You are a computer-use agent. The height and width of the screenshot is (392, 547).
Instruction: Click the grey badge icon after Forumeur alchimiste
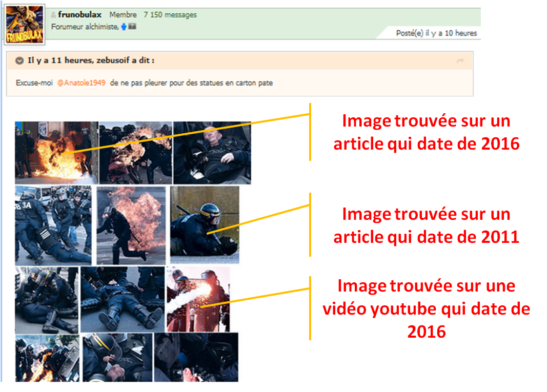pyautogui.click(x=132, y=26)
